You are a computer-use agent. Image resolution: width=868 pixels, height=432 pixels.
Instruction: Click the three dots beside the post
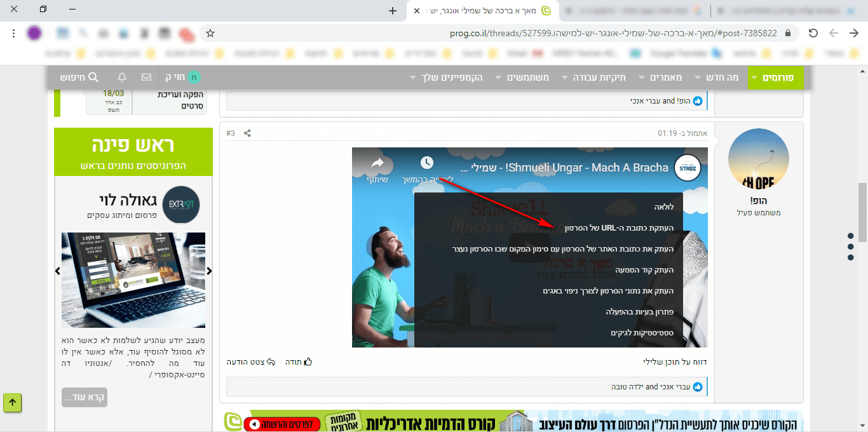pyautogui.click(x=850, y=246)
